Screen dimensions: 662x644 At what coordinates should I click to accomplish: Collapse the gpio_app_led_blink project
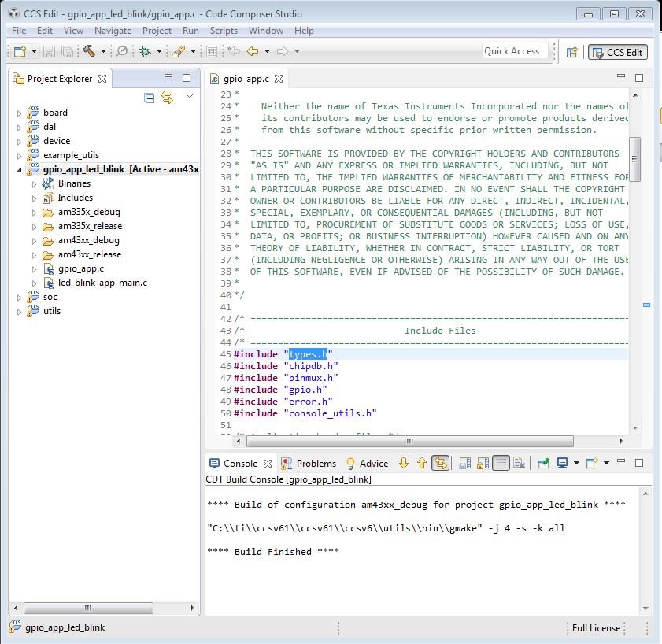(x=19, y=170)
